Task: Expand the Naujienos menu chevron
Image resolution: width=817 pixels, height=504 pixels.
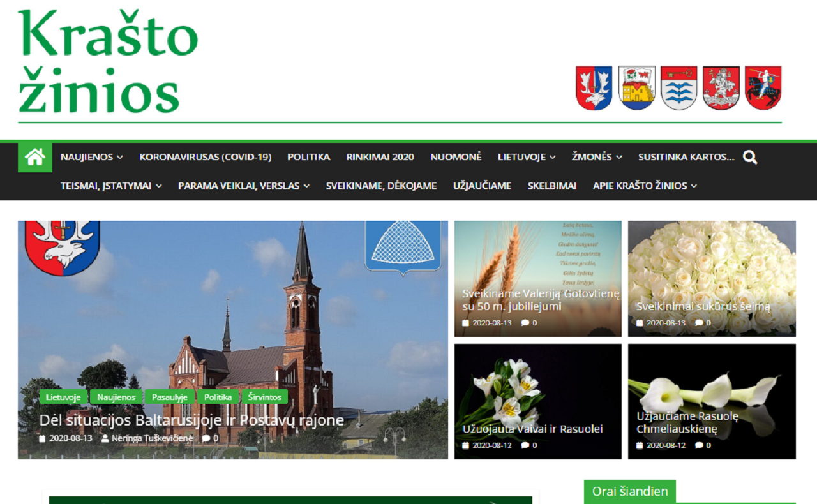Action: 120,158
